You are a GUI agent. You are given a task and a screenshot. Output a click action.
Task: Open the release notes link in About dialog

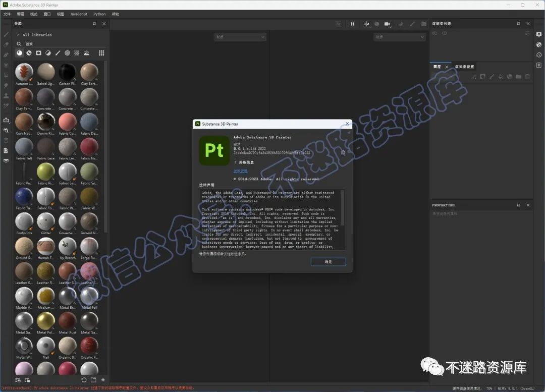pos(241,171)
